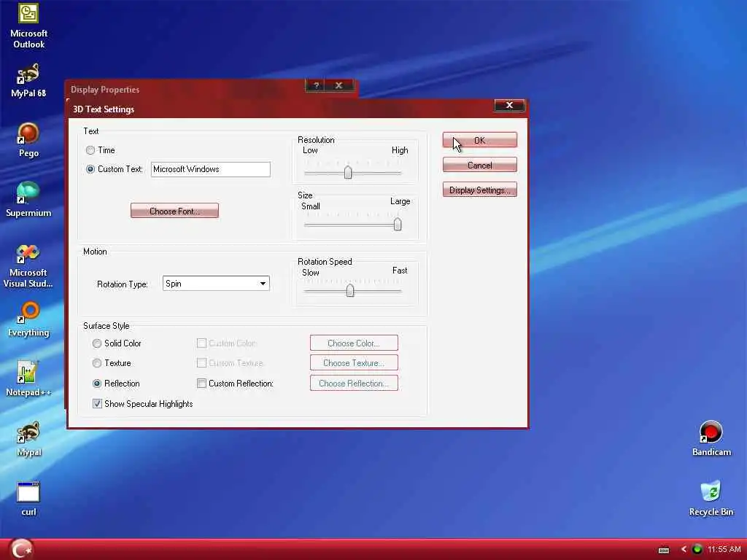Screen dimensions: 747x560
Task: Click the keyboard icon in system tray
Action: pyautogui.click(x=664, y=550)
